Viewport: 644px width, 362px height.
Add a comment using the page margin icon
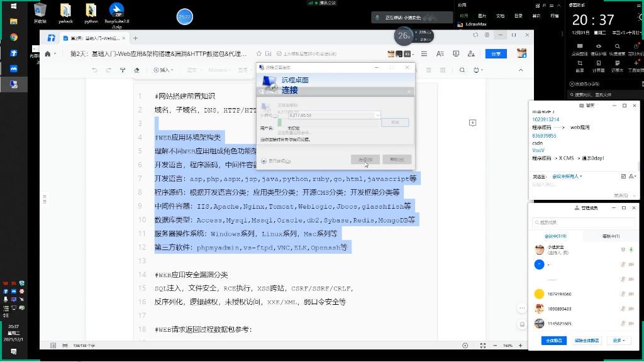coord(473,123)
